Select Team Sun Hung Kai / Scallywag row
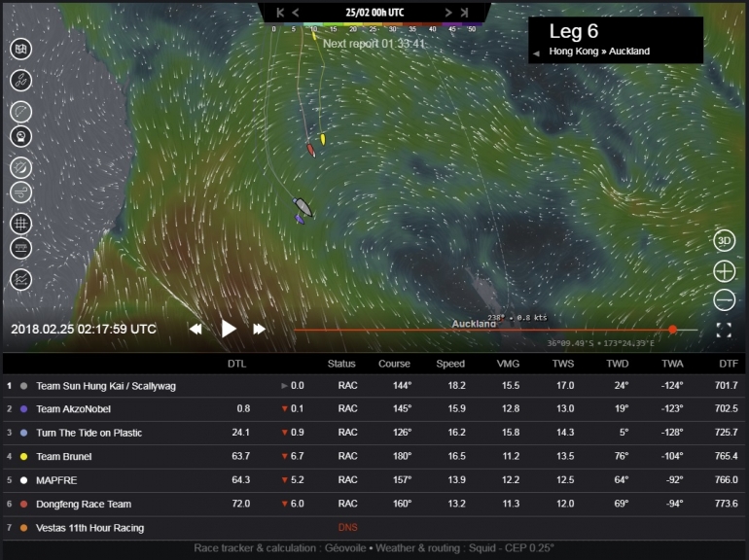Screen dimensions: 749x560 [374, 386]
